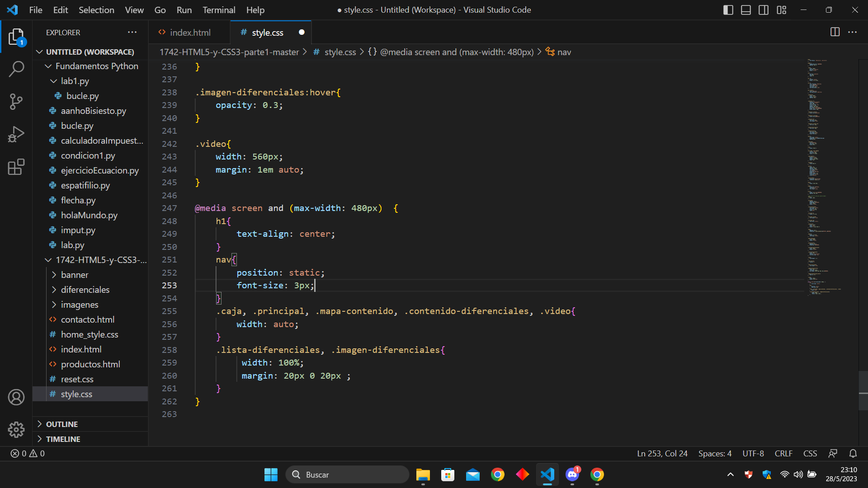Expand the TIMELINE section
Screen dimensions: 868x488
click(x=91, y=439)
